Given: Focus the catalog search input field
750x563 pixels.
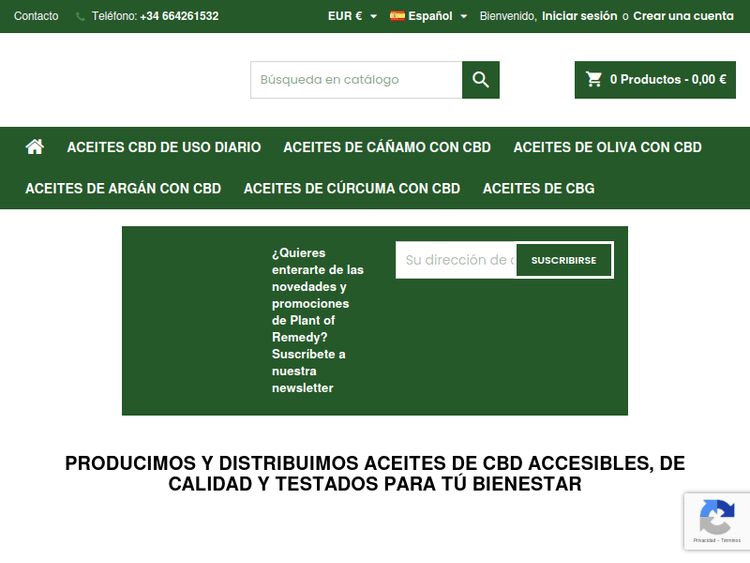Looking at the screenshot, I should [356, 80].
